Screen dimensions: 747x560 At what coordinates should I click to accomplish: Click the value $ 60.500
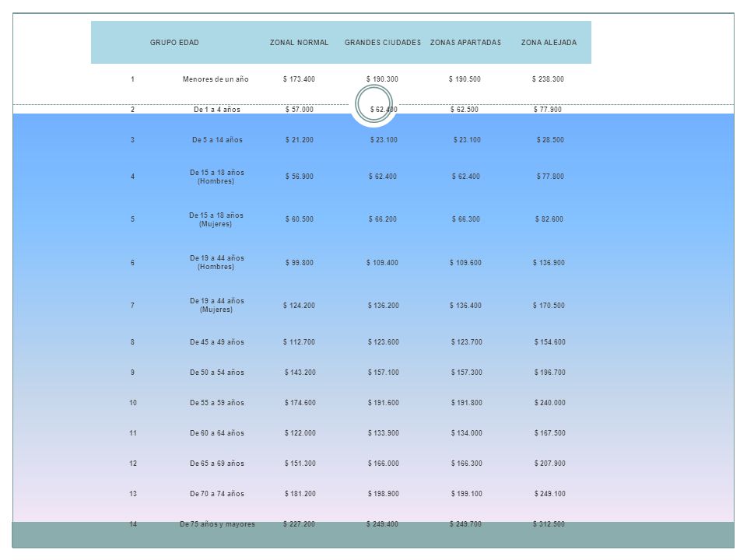pos(300,219)
